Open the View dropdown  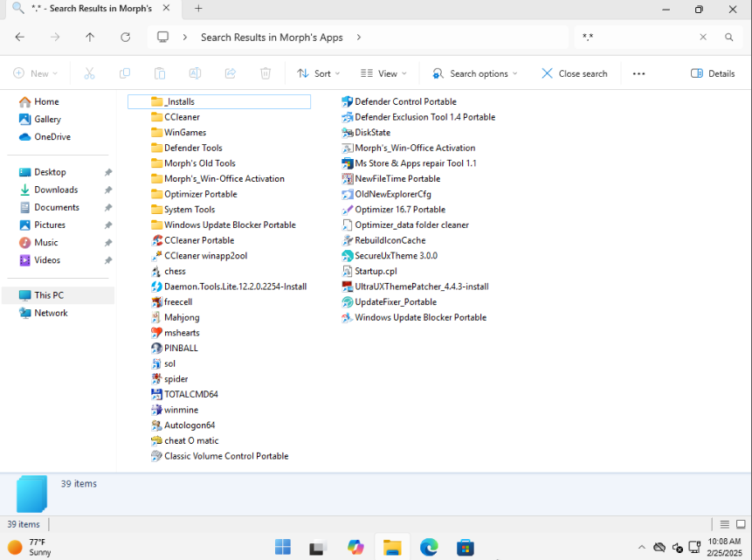tap(383, 73)
